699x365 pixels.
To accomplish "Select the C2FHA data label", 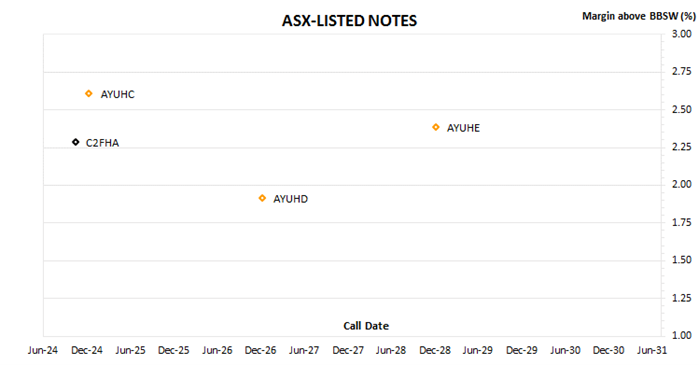I will point(103,143).
